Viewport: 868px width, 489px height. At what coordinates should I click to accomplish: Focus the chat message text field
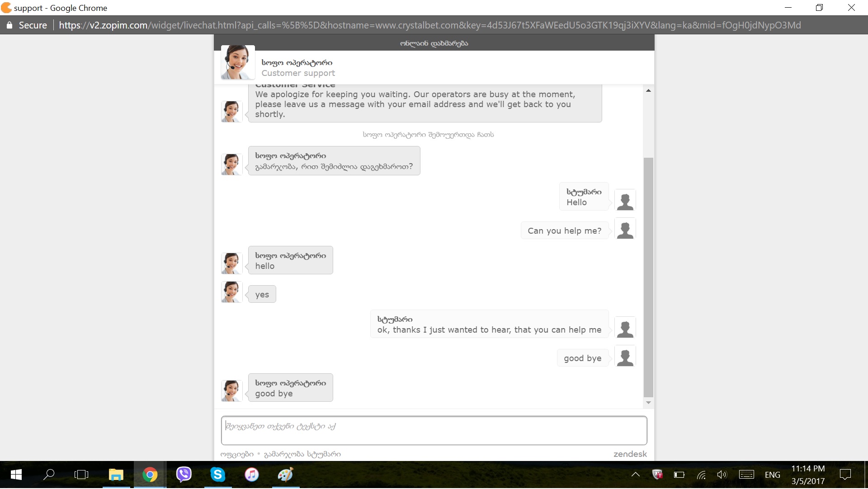click(x=434, y=431)
